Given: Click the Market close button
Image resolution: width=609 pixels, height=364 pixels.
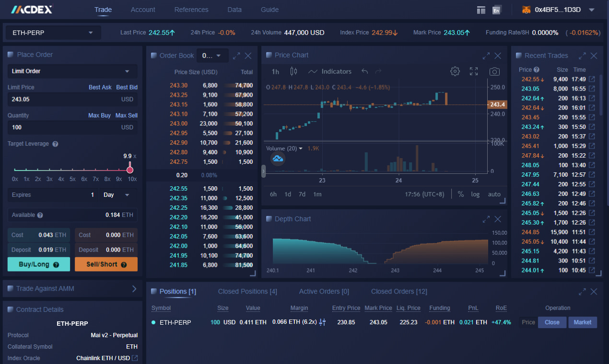Looking at the screenshot, I should coord(583,322).
